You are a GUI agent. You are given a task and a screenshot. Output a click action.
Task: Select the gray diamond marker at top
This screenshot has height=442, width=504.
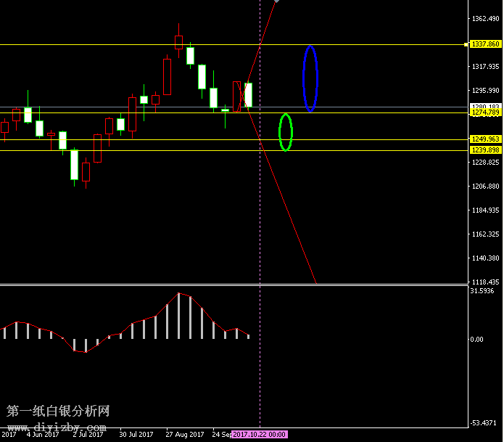point(276,1)
